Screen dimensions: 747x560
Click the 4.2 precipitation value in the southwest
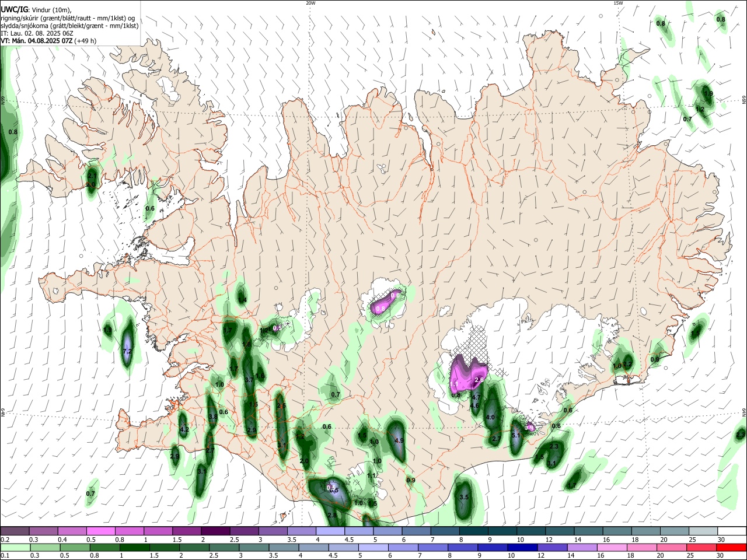184,429
